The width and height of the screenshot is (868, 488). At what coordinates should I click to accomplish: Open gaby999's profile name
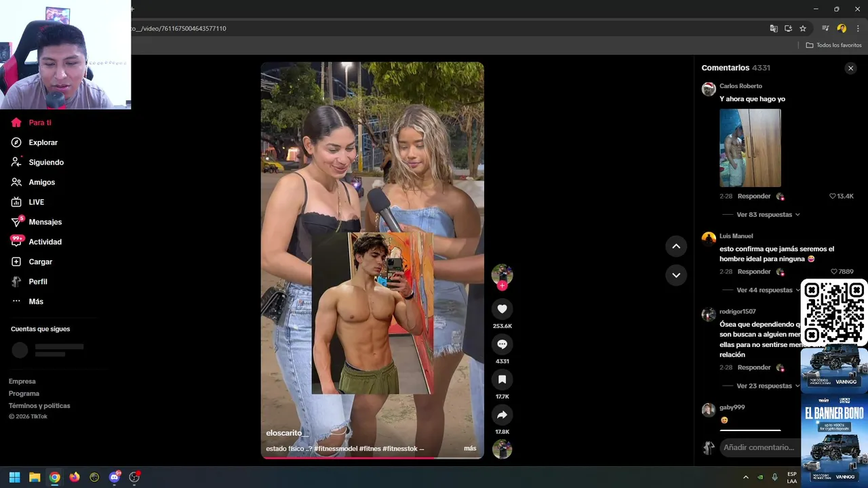pos(732,407)
